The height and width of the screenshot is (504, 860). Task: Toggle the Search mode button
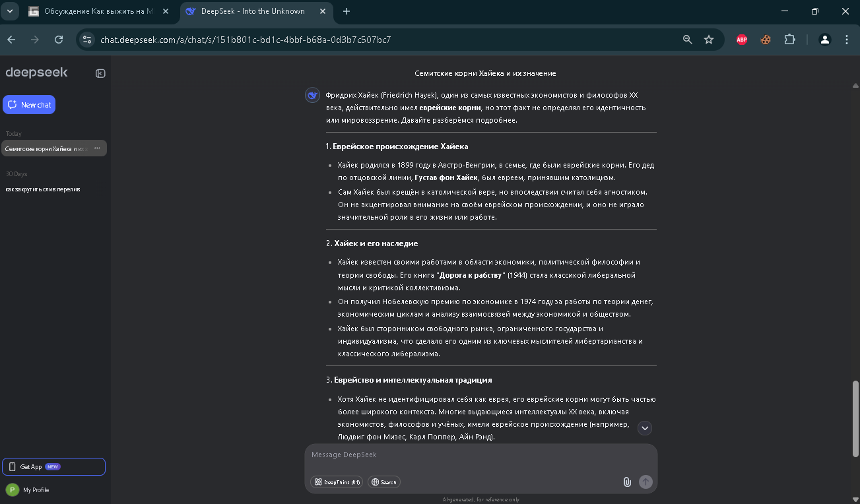click(384, 482)
